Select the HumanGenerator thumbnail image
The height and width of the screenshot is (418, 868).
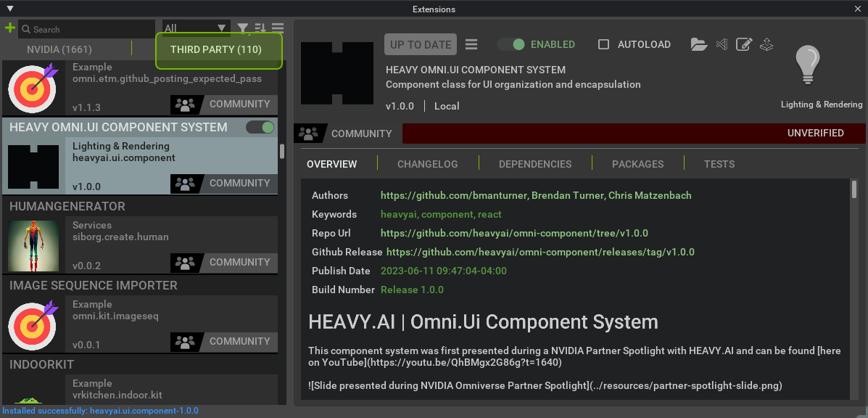click(33, 246)
